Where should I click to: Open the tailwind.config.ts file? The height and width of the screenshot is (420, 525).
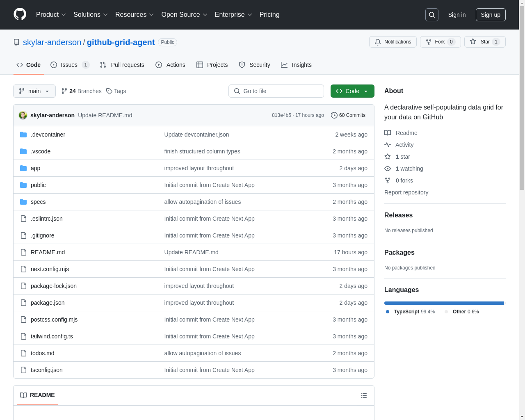point(52,336)
